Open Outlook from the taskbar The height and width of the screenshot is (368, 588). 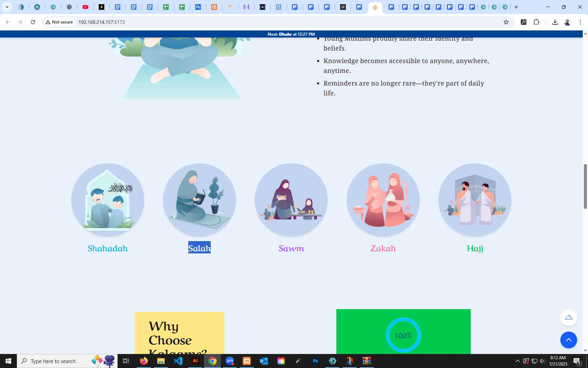[x=264, y=361]
